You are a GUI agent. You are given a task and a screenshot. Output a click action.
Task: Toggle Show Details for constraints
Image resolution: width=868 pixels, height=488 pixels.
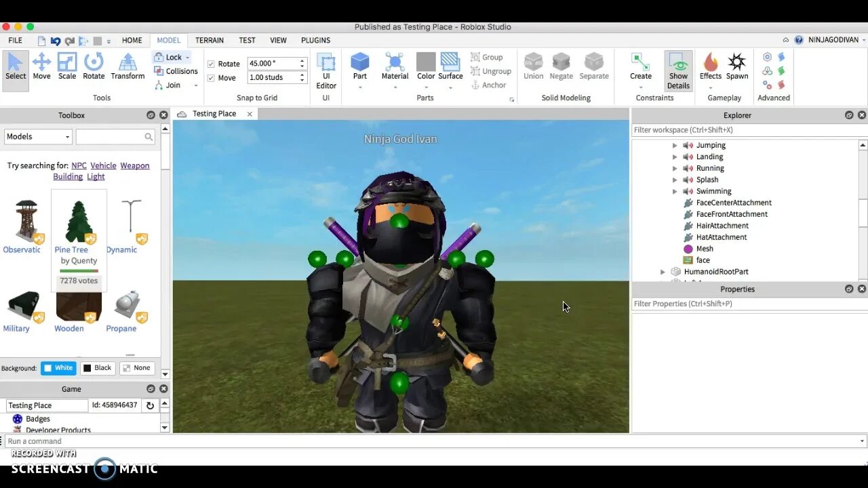[678, 71]
